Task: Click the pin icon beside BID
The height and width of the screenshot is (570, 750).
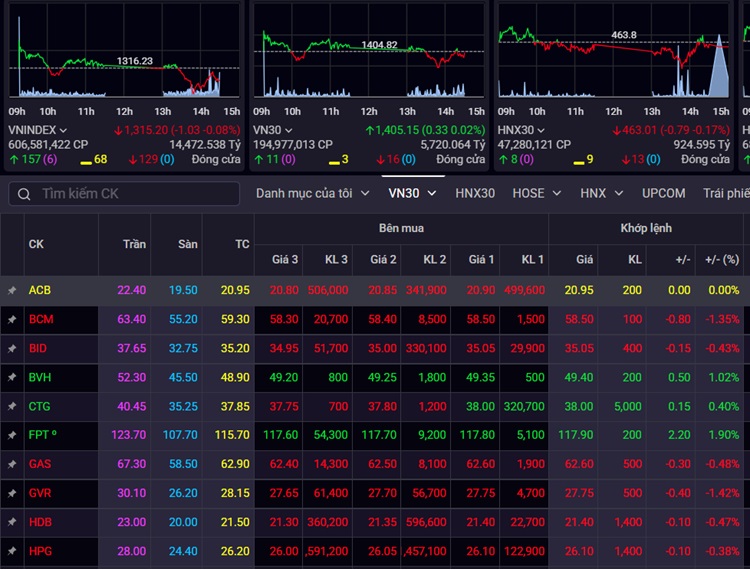Action: tap(12, 349)
